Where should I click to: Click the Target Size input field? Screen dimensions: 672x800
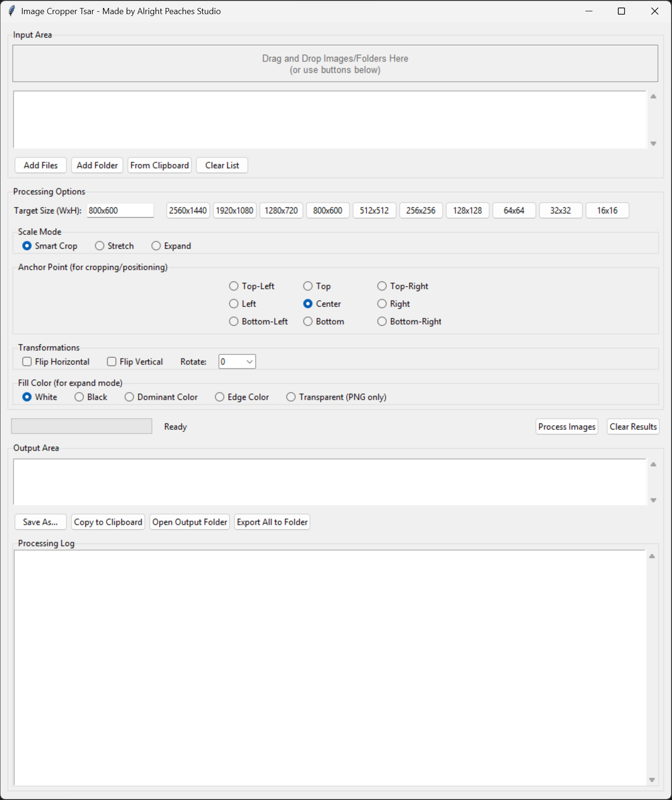pyautogui.click(x=120, y=210)
